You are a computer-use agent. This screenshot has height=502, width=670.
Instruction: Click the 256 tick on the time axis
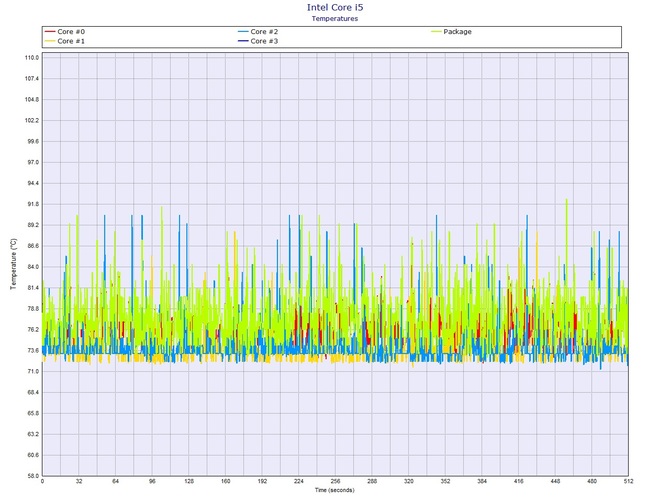click(335, 482)
